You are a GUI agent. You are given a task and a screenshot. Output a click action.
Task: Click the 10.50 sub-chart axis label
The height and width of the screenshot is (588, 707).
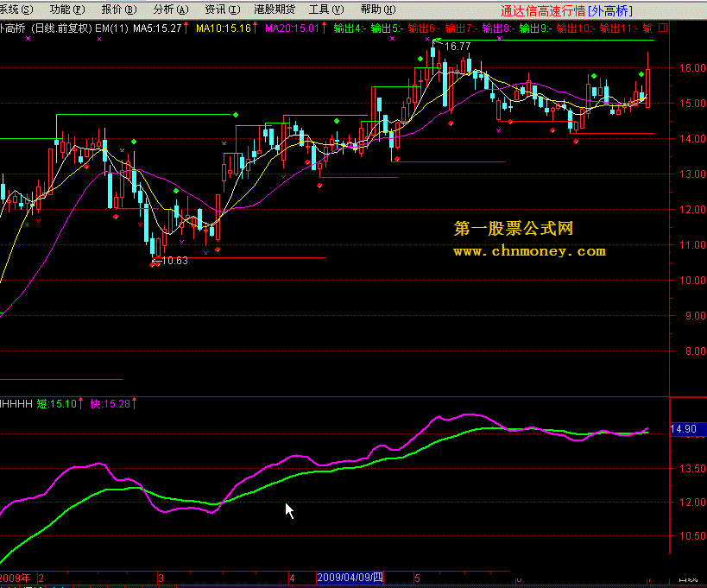(x=692, y=535)
